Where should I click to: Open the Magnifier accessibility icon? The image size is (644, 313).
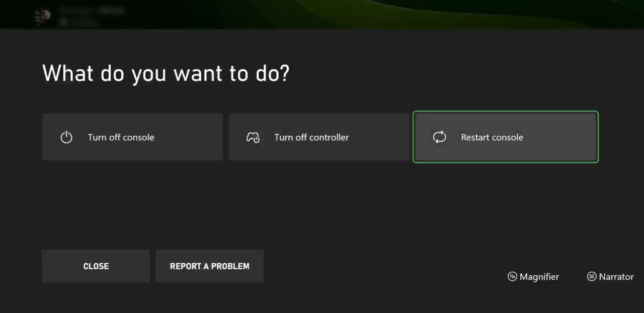(512, 276)
